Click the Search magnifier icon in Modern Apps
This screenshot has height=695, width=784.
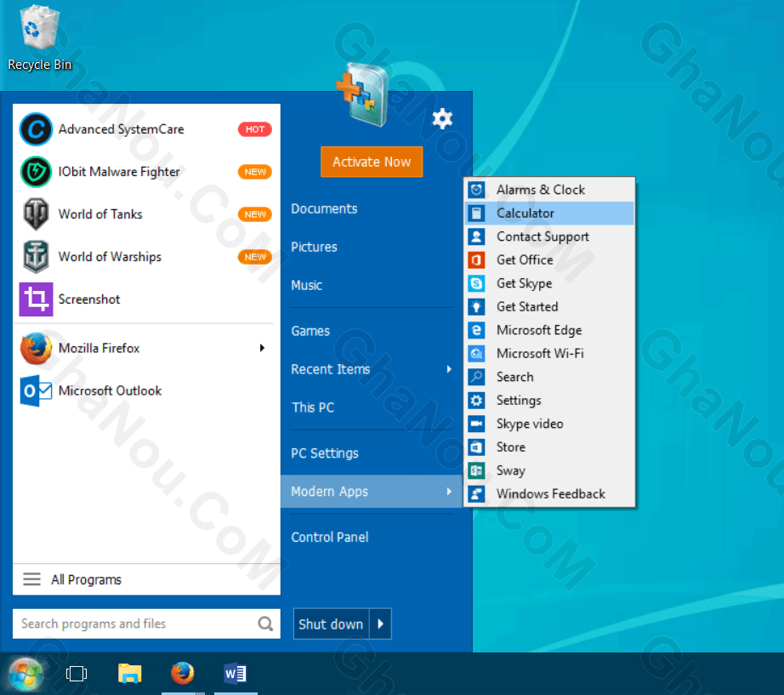pyautogui.click(x=476, y=377)
